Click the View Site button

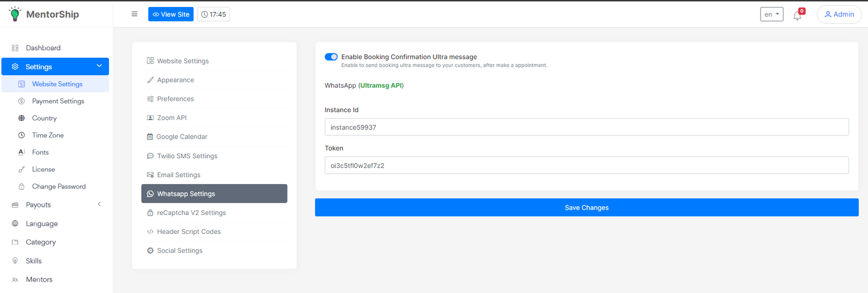click(x=171, y=15)
